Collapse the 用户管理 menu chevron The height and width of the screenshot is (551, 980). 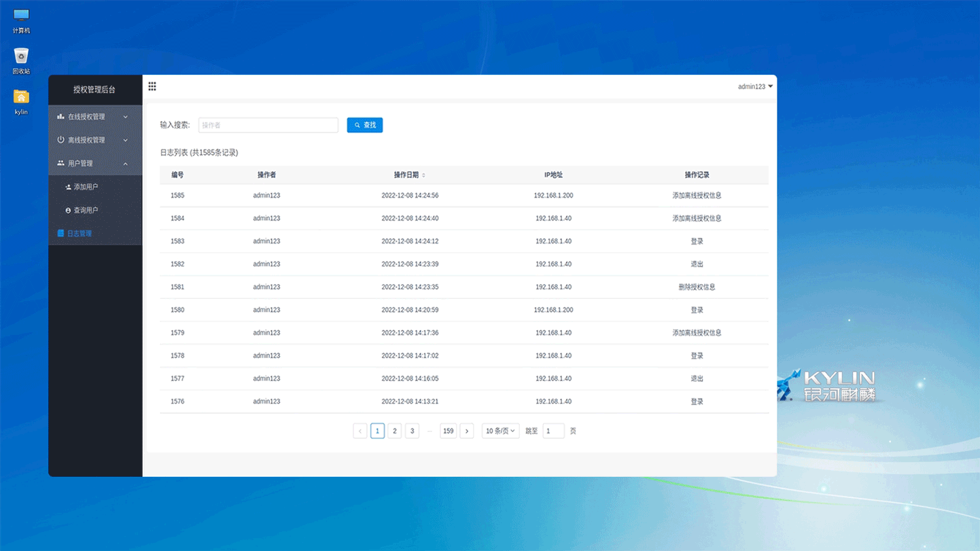pyautogui.click(x=125, y=164)
